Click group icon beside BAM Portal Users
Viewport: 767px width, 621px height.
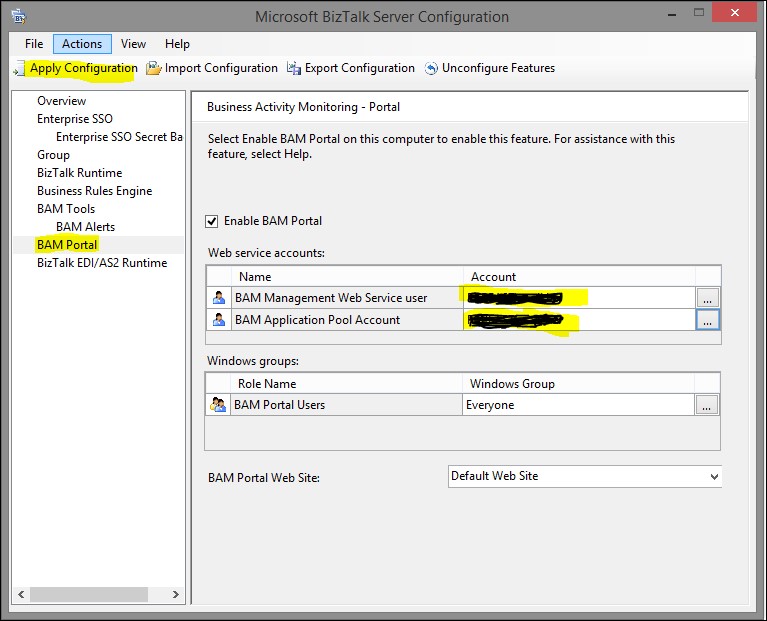[218, 405]
